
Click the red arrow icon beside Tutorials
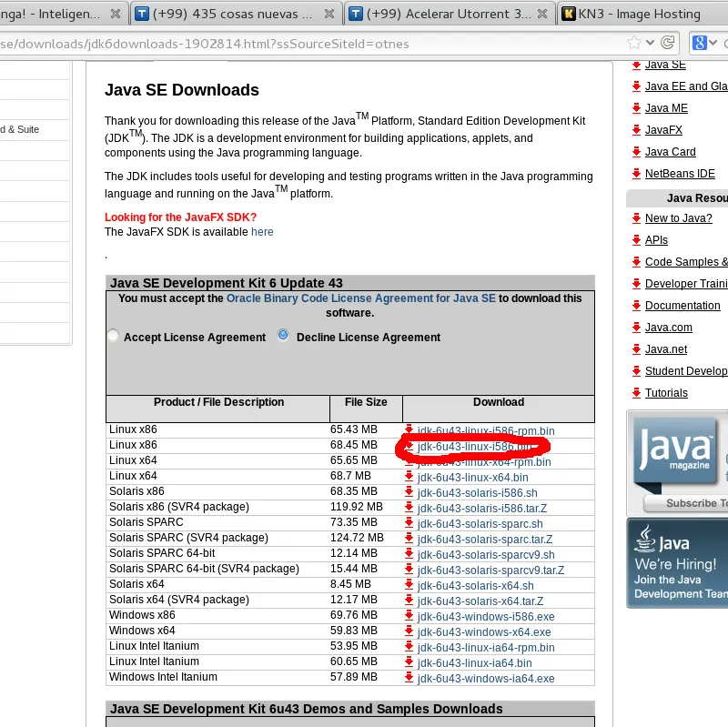coord(636,393)
